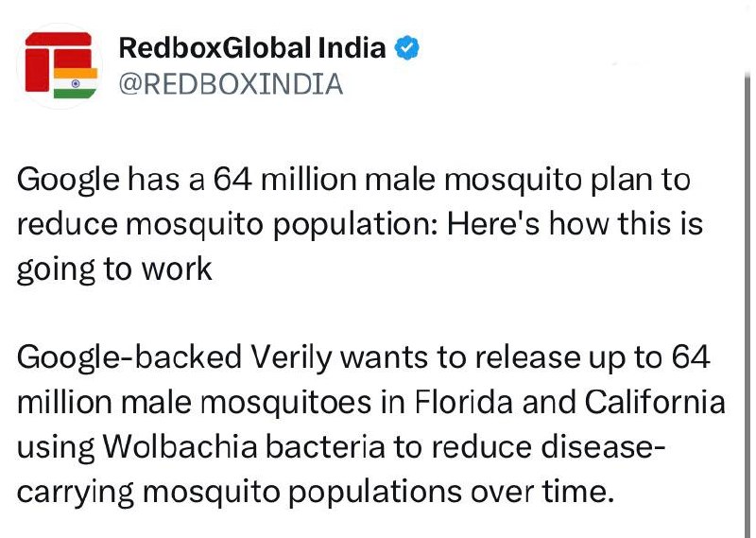Click the closing words "over time."
This screenshot has width=756, height=538.
click(x=542, y=492)
